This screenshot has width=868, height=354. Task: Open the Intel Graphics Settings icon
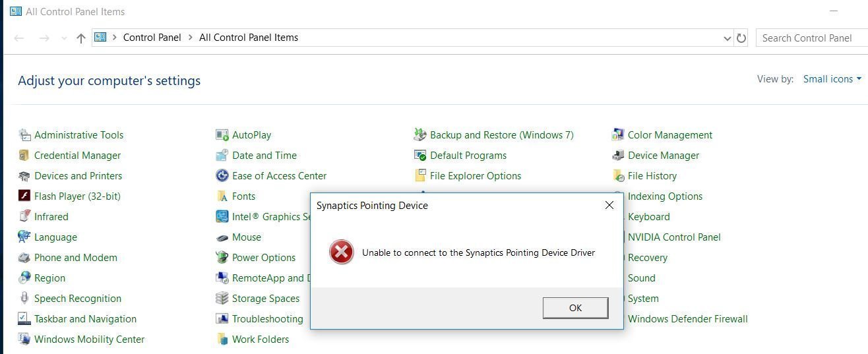pos(222,217)
